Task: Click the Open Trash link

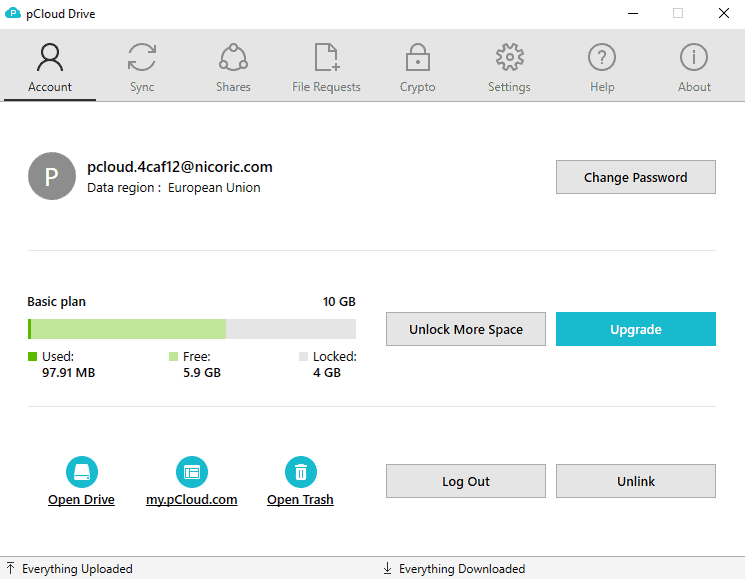Action: [x=300, y=500]
